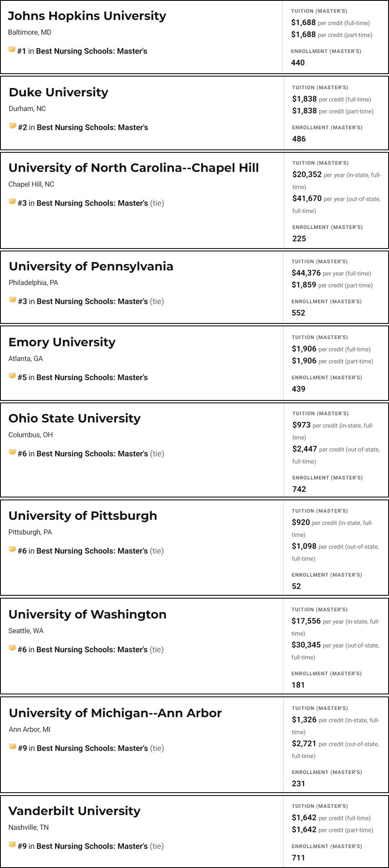389x868 pixels.
Task: Open the Emory University title link
Action: pos(62,342)
